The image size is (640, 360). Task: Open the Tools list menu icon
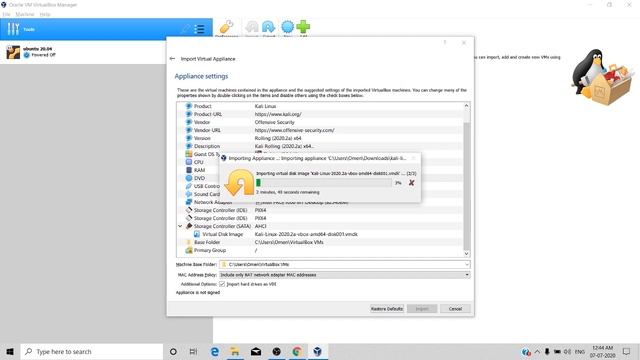pos(199,29)
